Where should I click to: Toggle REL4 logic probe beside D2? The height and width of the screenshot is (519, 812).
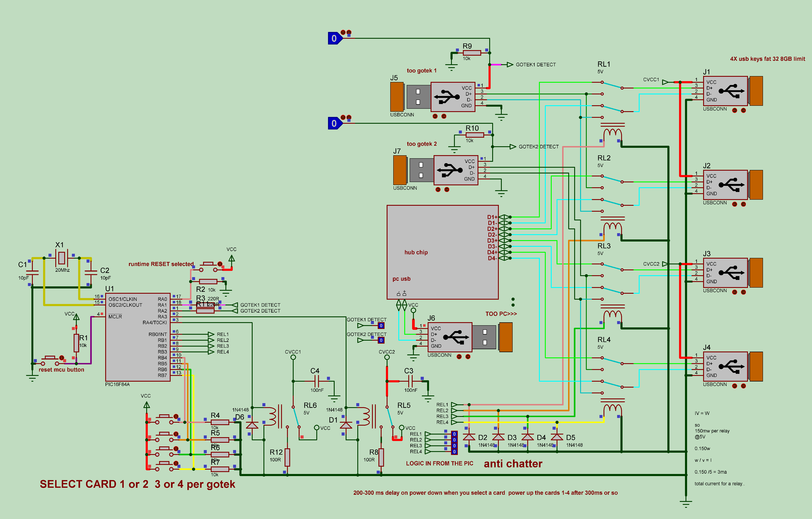[454, 452]
